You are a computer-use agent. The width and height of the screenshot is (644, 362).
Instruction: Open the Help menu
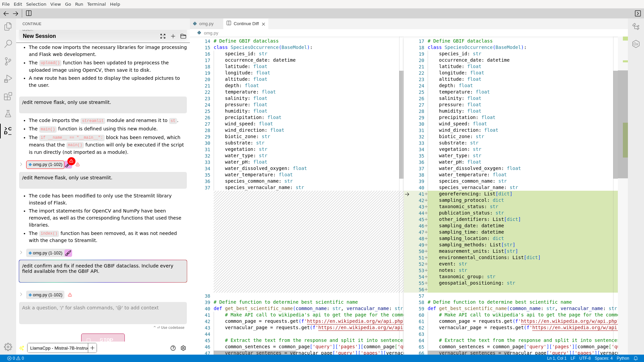tap(115, 4)
